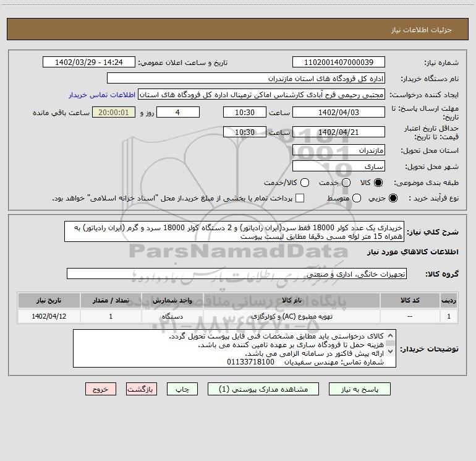Toggle Islamic treasury payment checkbox
The image size is (476, 461).
[x=300, y=198]
